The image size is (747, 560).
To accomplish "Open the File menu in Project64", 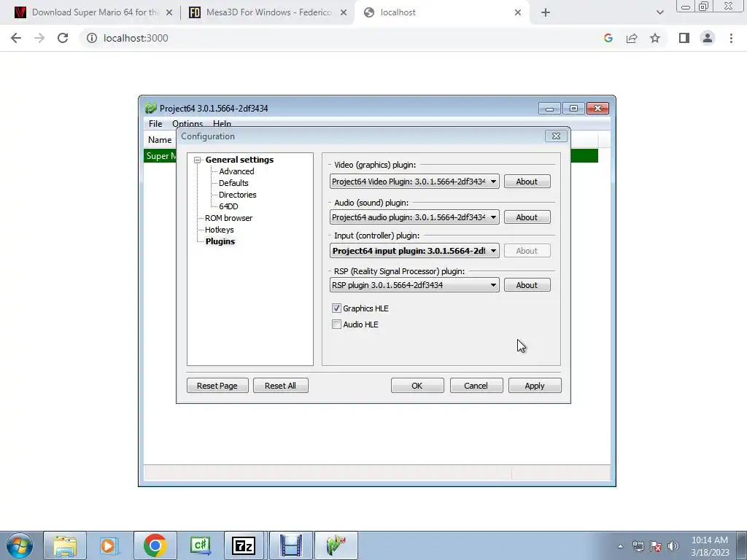I will (155, 124).
